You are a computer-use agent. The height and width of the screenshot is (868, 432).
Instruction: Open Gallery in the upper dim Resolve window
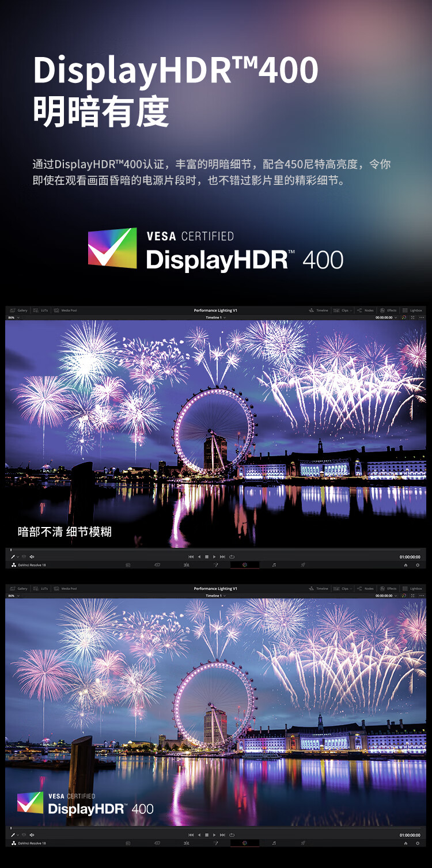pyautogui.click(x=18, y=310)
